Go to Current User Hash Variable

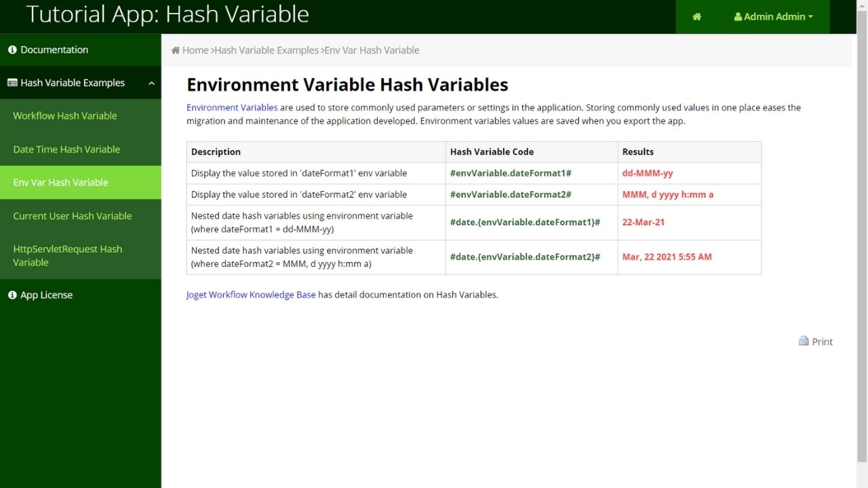tap(73, 216)
